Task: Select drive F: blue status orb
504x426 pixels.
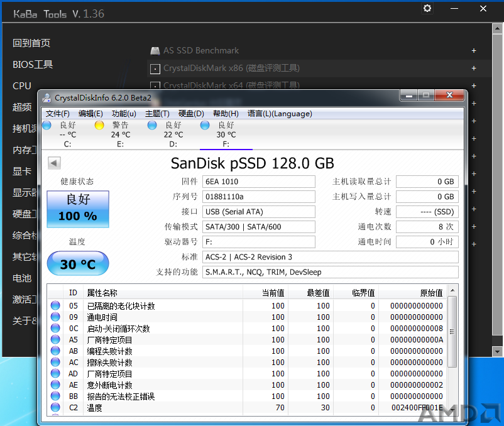Action: coord(205,125)
